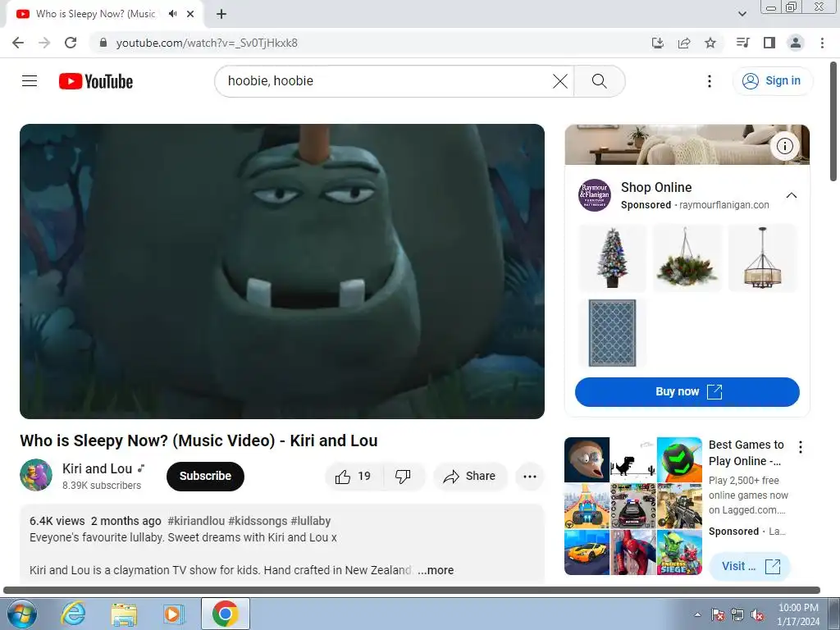Go back using browser back arrow

click(18, 43)
